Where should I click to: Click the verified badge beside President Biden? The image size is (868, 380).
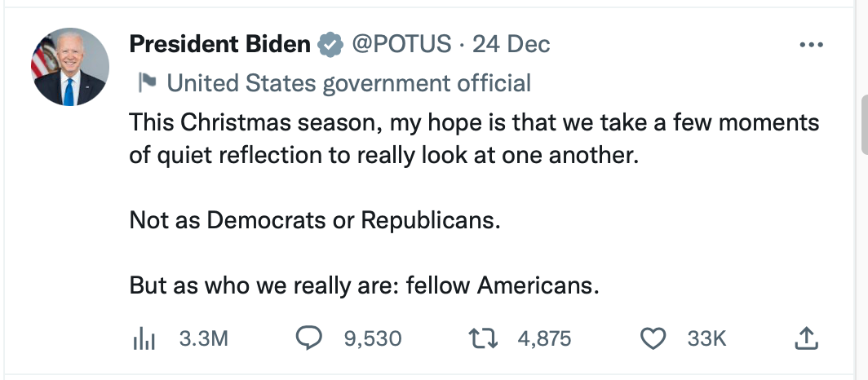[x=329, y=45]
